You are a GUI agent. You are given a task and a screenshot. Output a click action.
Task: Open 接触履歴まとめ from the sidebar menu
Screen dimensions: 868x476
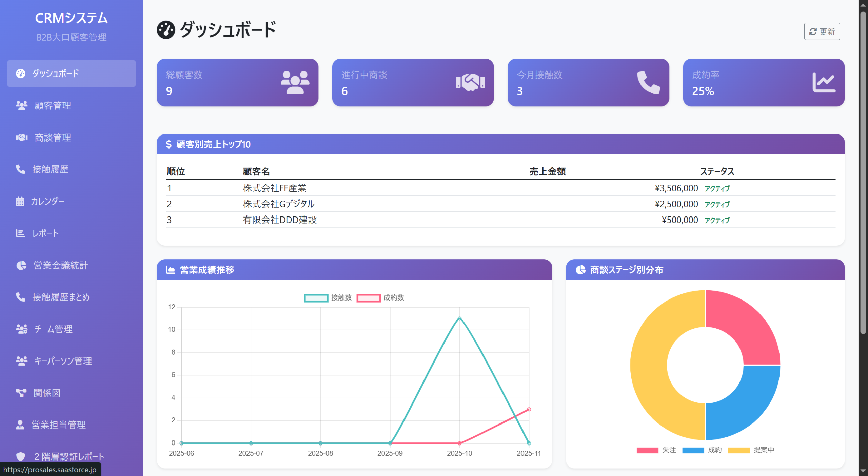61,297
